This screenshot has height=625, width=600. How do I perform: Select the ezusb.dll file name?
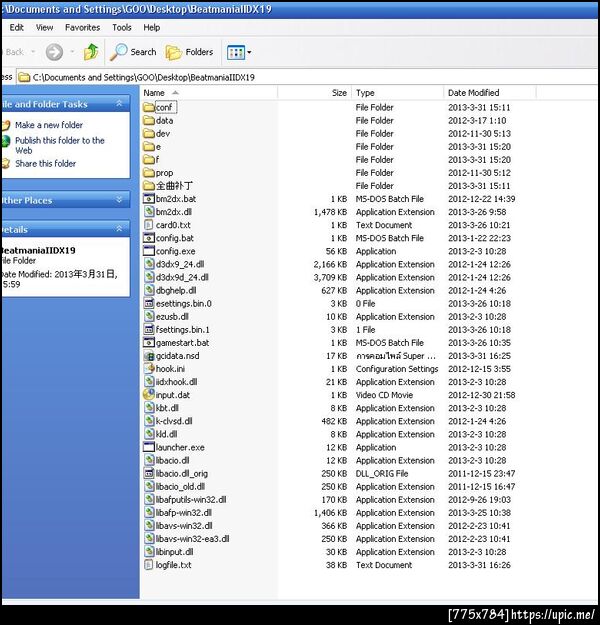tap(172, 316)
